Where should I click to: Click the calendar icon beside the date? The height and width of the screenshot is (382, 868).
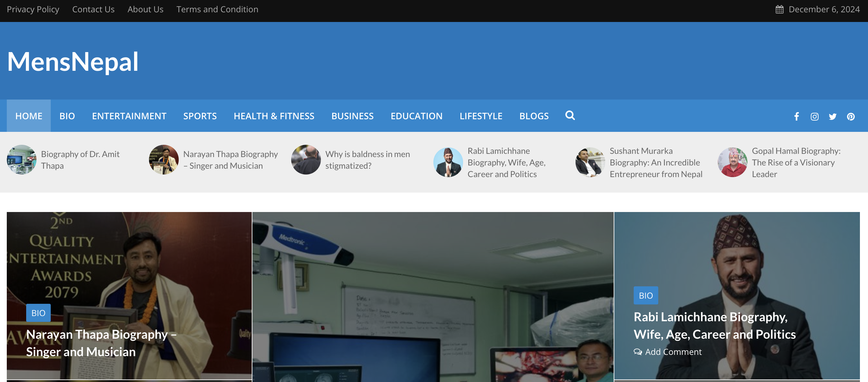coord(779,9)
